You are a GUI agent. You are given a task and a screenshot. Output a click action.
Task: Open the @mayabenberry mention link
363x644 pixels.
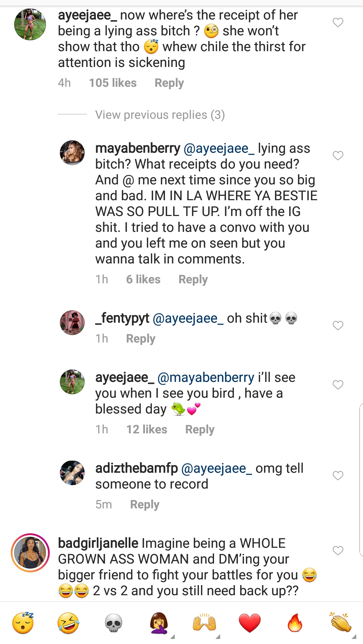coord(206,378)
